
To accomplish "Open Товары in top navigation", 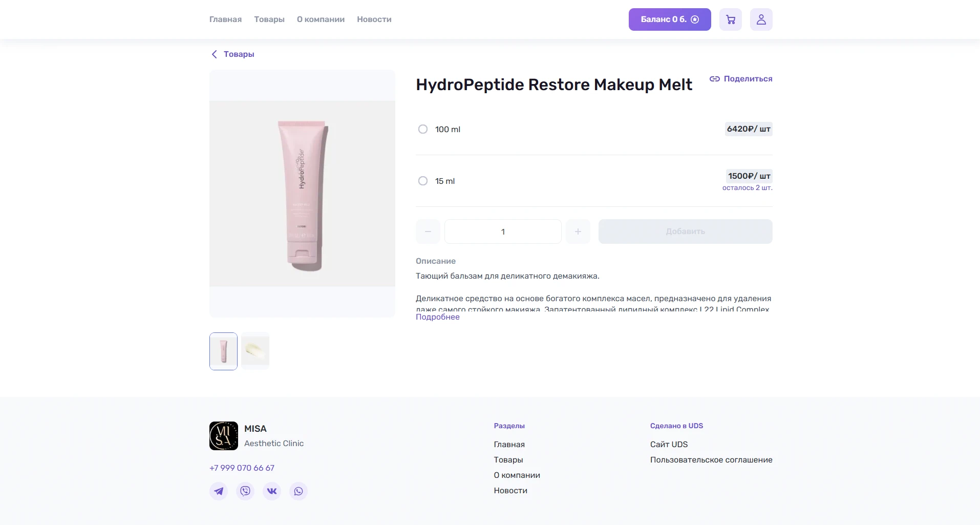I will coord(269,19).
